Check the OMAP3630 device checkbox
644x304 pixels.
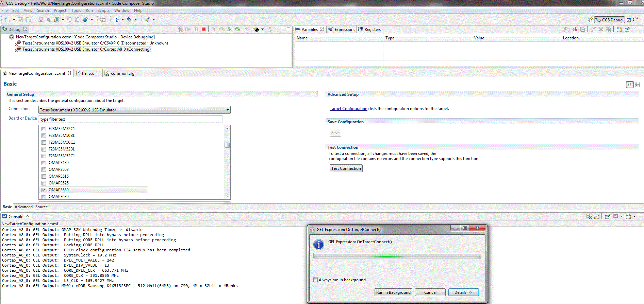point(44,197)
